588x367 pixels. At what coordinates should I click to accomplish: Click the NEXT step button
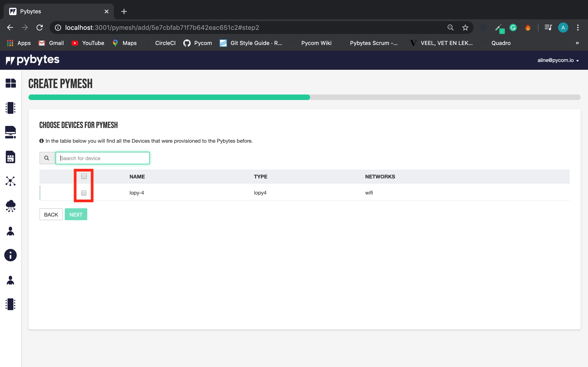click(x=76, y=214)
